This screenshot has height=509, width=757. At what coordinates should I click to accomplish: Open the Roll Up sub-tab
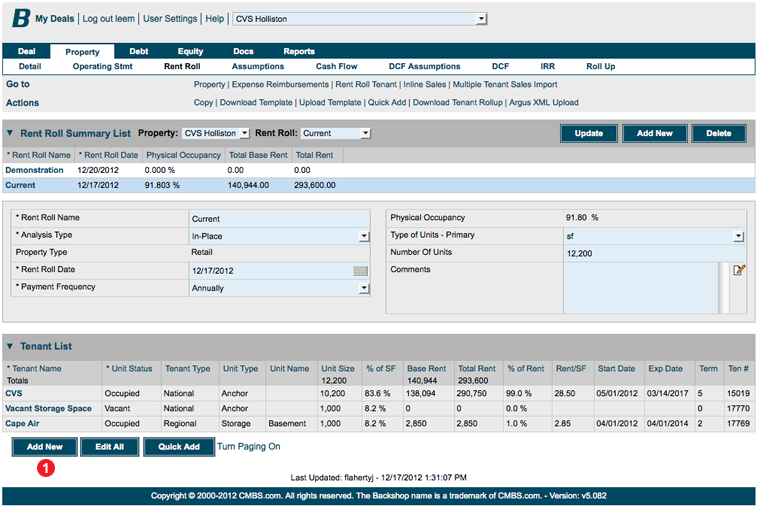pos(601,67)
